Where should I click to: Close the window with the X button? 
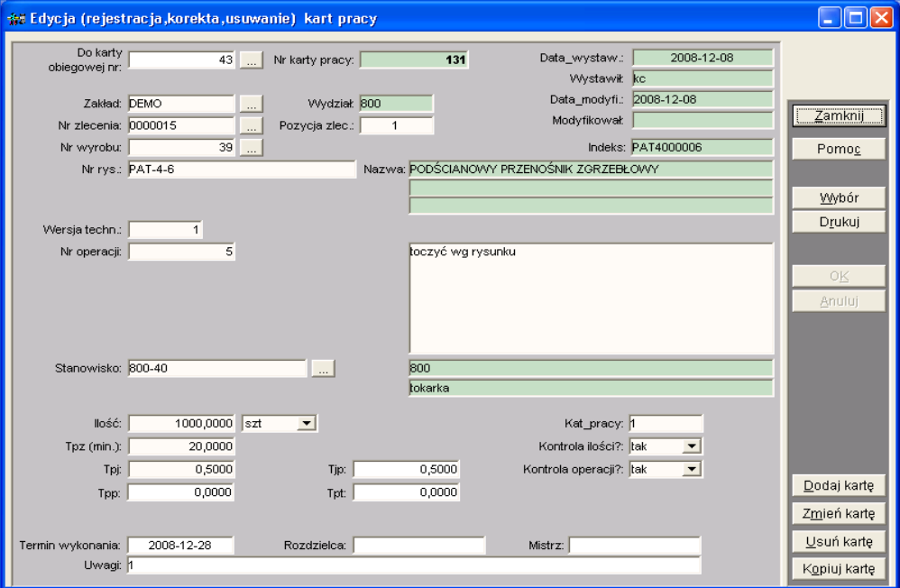tap(881, 18)
